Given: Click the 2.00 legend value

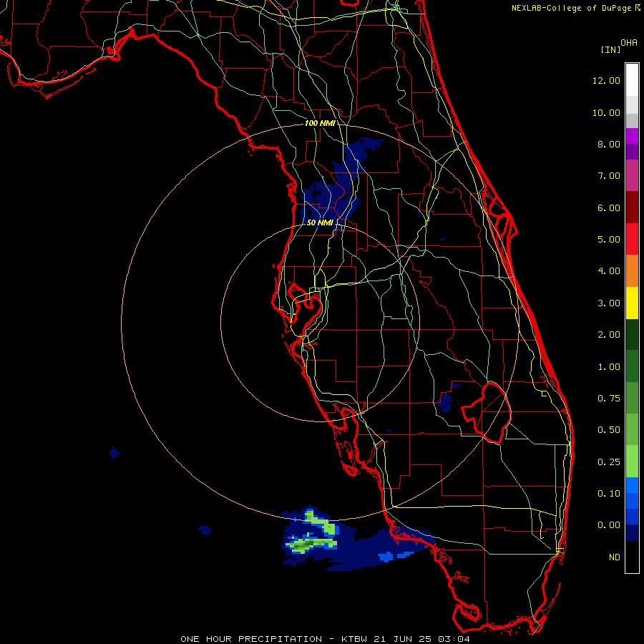Looking at the screenshot, I should tap(609, 335).
